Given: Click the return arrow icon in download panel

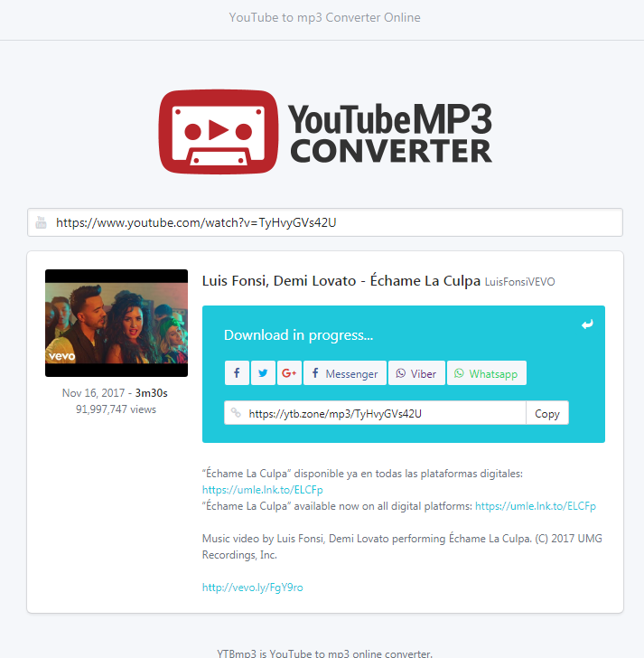Looking at the screenshot, I should click(587, 324).
